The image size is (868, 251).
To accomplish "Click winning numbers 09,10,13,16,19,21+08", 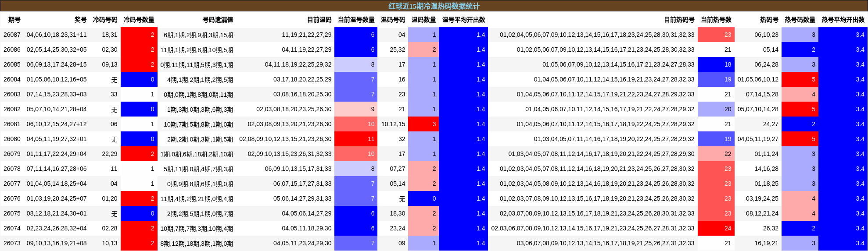I will pyautogui.click(x=57, y=243).
